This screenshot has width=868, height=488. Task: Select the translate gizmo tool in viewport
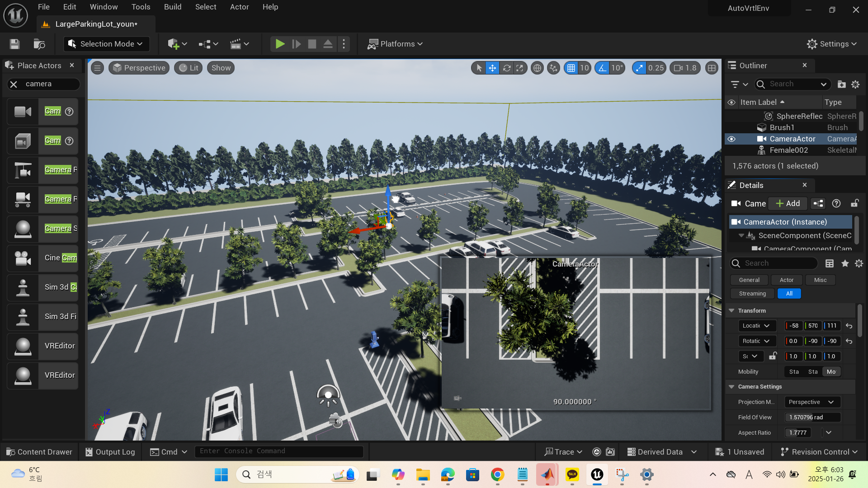pos(492,68)
